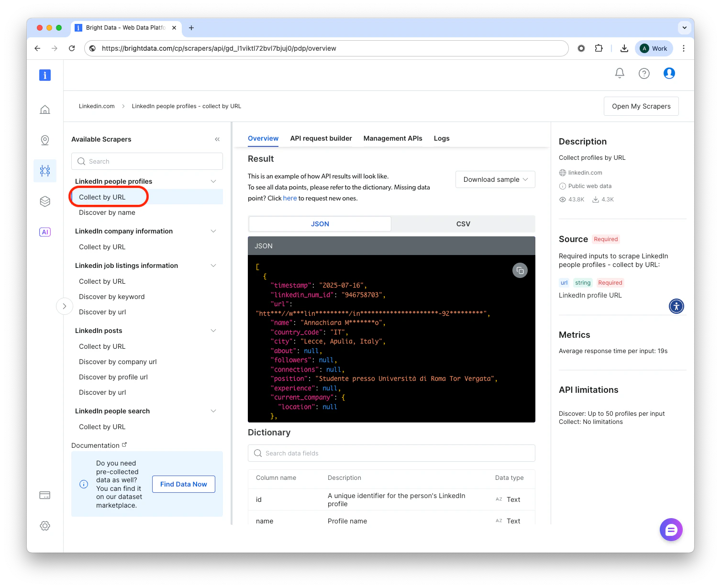This screenshot has width=721, height=588.
Task: Select Discover by profile url under posts
Action: pos(113,377)
